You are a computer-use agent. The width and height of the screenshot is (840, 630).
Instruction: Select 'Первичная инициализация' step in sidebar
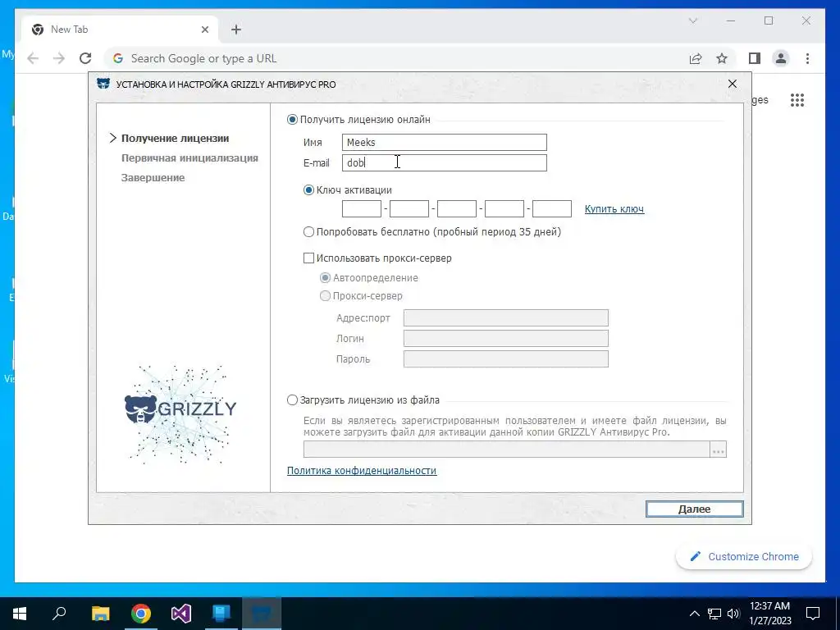coord(189,158)
